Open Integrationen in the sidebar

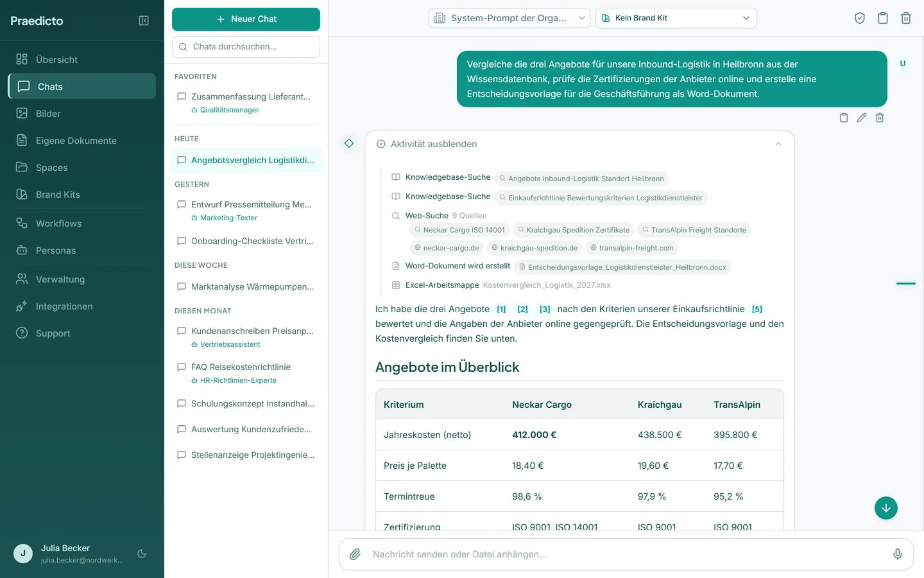[x=82, y=306]
